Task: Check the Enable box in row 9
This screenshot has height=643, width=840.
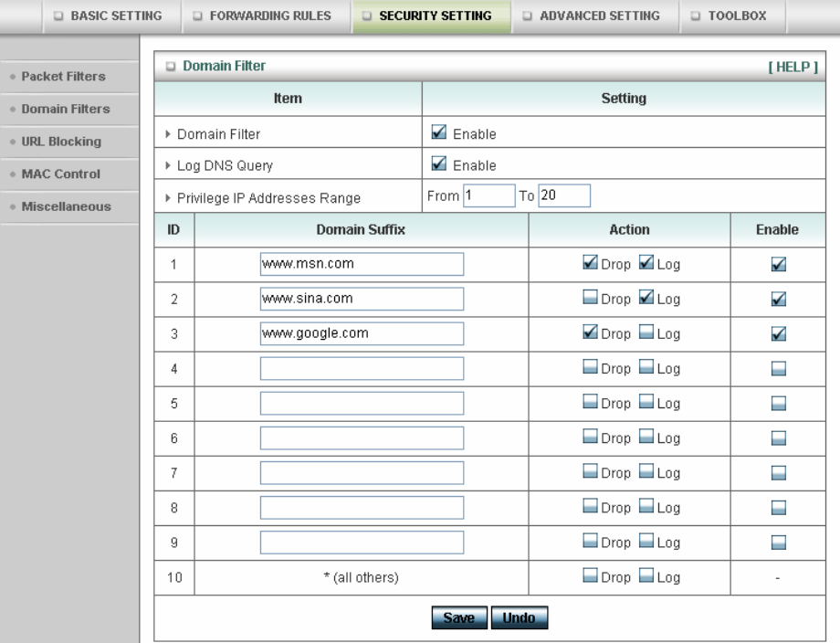Action: (x=779, y=543)
